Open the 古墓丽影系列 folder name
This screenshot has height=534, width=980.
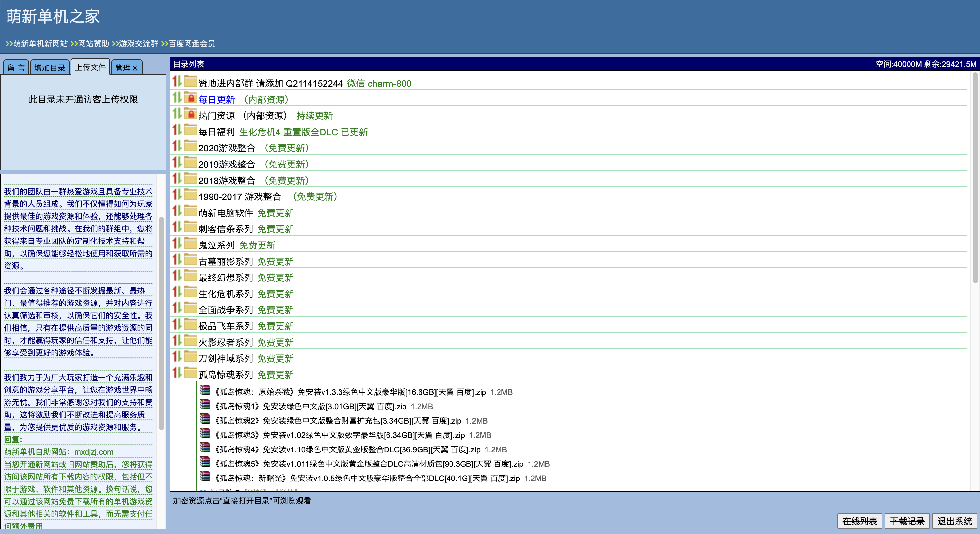[226, 262]
